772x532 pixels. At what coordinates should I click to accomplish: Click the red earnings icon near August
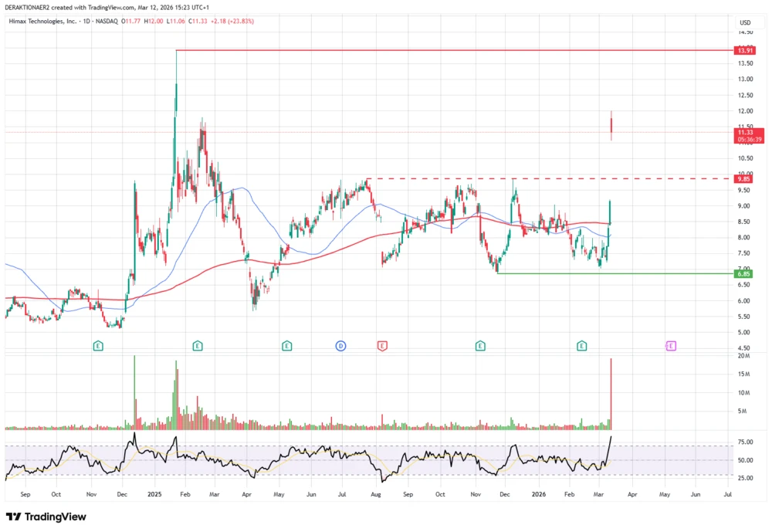pos(382,346)
